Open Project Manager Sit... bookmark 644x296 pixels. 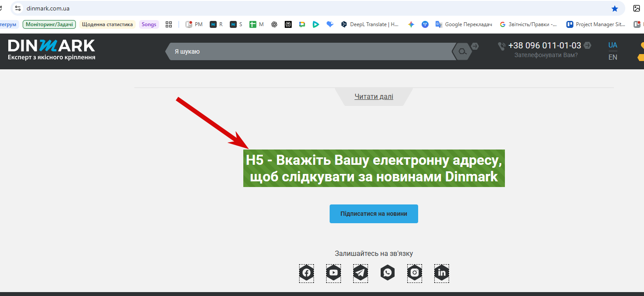coord(596,24)
